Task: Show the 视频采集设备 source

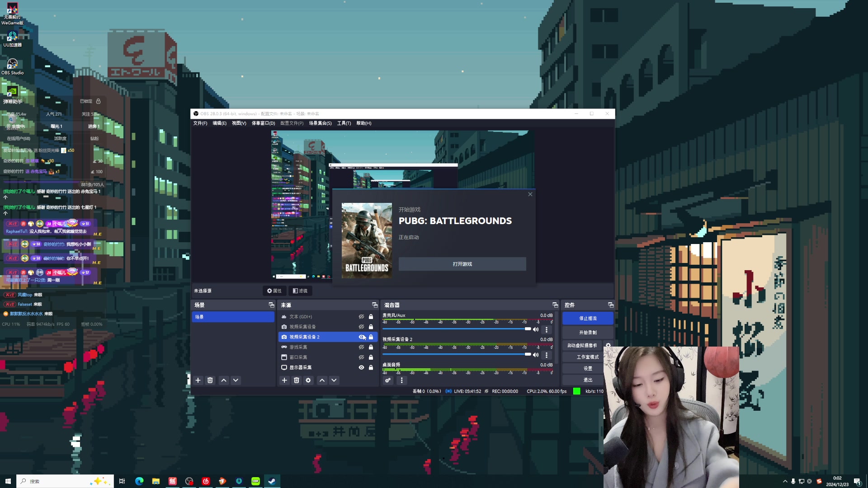Action: point(361,327)
